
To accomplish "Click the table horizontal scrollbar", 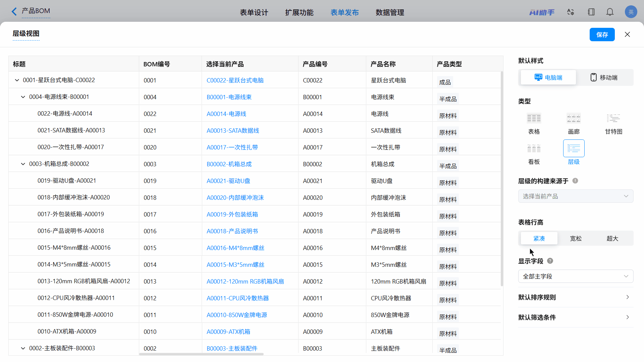I will click(201, 354).
